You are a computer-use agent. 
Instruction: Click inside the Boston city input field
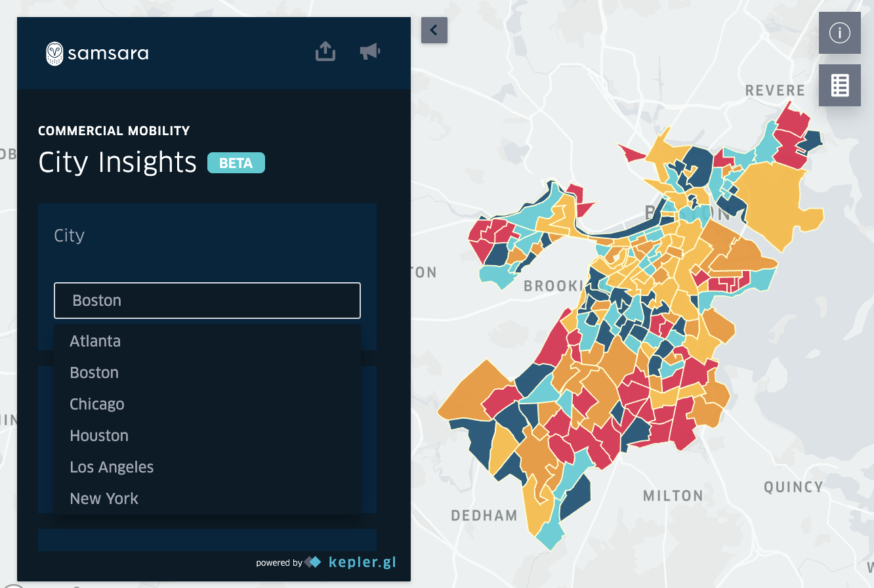(x=207, y=300)
